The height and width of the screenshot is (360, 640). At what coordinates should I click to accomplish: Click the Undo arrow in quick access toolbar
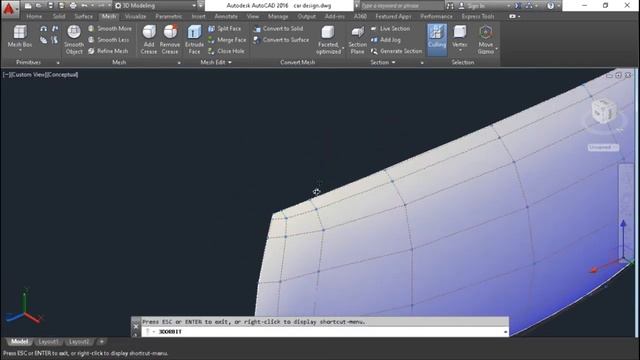click(84, 6)
